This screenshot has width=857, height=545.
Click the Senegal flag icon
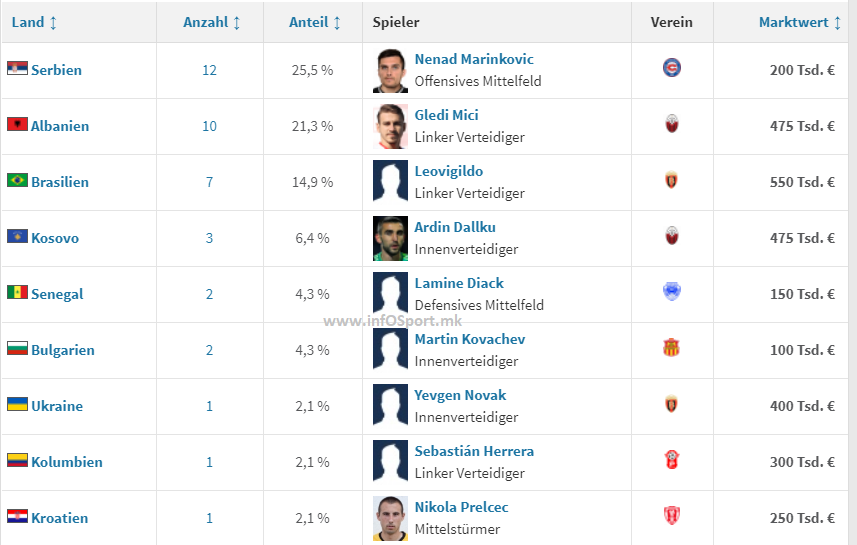click(x=17, y=293)
